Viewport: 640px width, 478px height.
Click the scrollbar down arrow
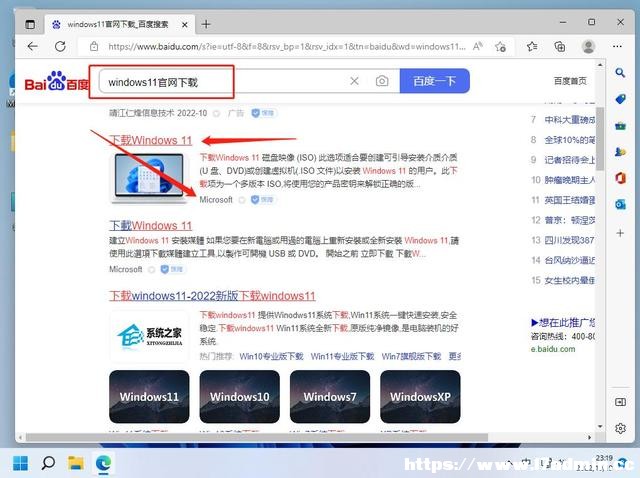(600, 427)
